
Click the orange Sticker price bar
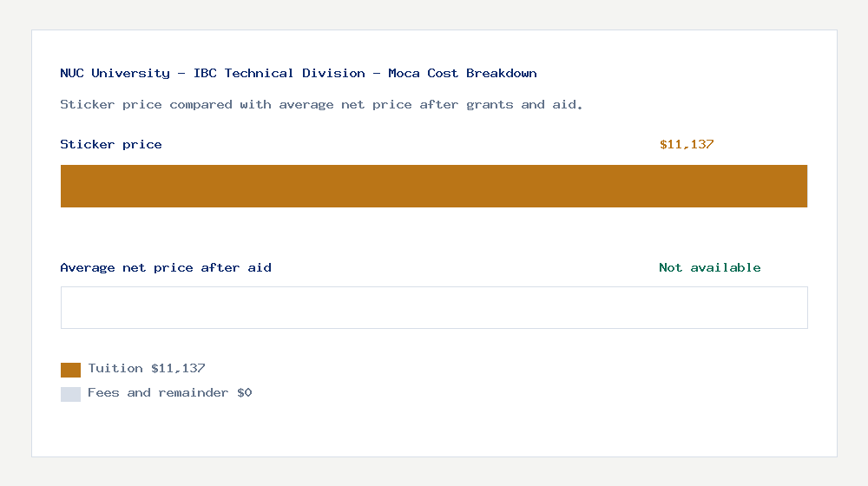click(x=434, y=186)
